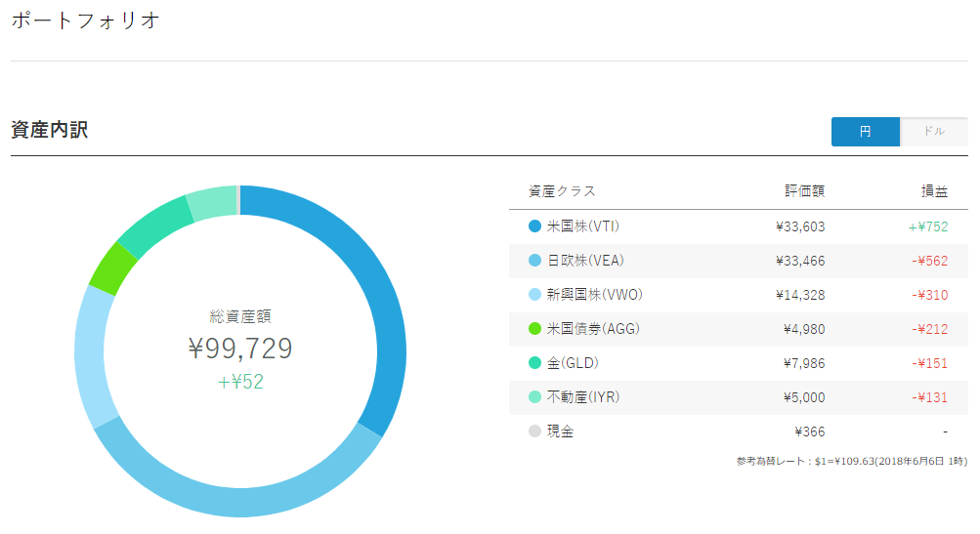
Task: Select the 新興国株(VWO) row label
Action: coord(595,295)
